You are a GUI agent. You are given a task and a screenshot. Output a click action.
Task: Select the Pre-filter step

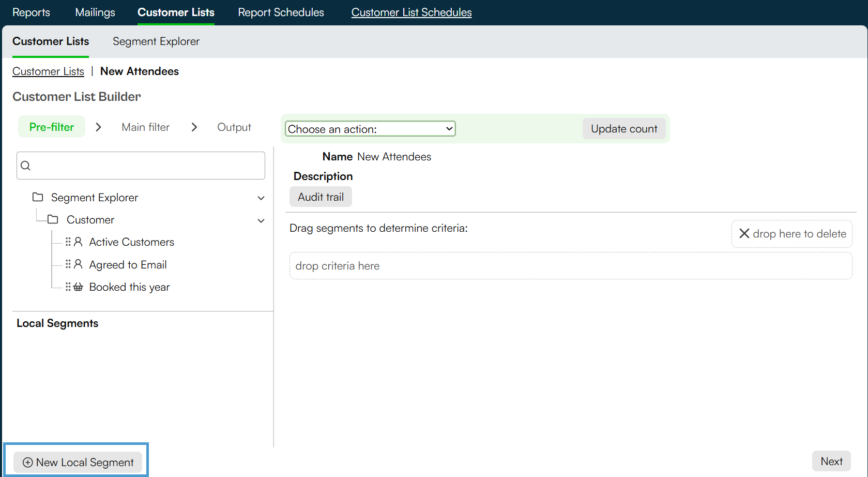[x=52, y=127]
